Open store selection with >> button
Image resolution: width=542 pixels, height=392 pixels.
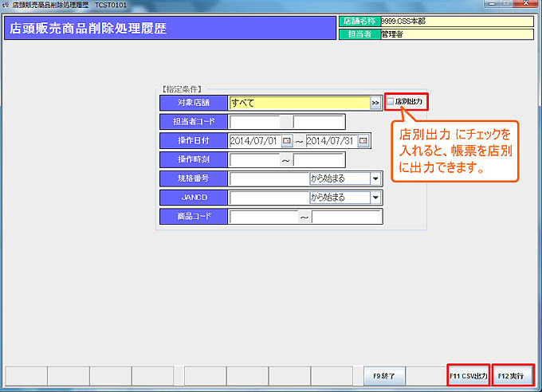(x=375, y=103)
